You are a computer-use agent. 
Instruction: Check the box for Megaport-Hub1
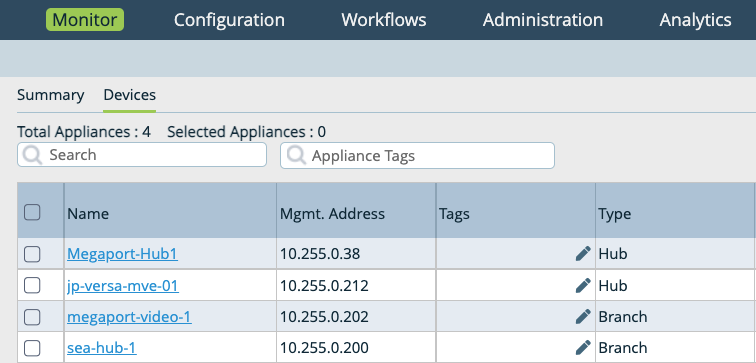[32, 254]
